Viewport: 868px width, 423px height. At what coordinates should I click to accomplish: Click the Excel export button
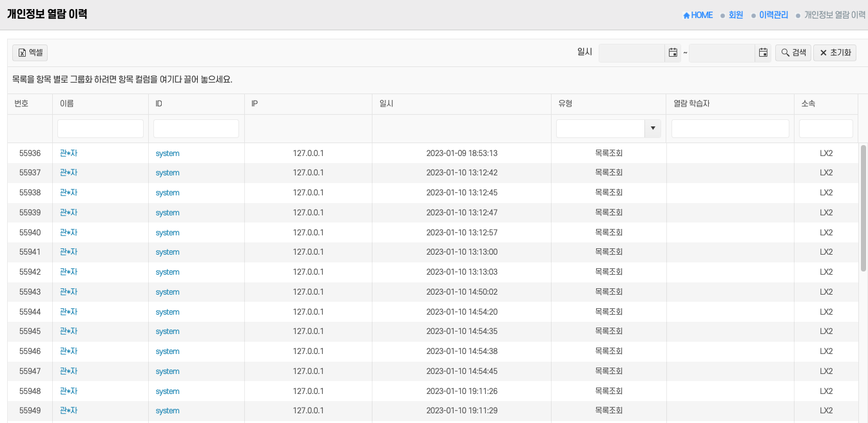coord(30,53)
